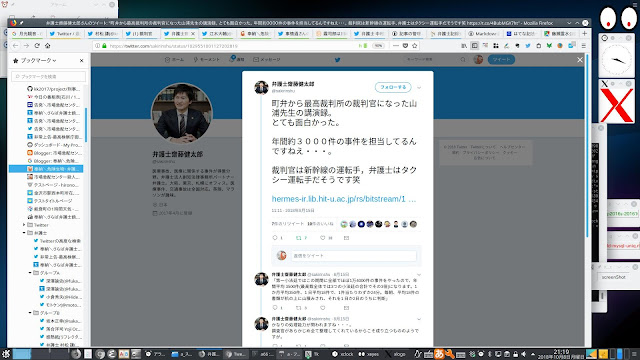Close the bookmarks sidebar
This screenshot has height=360, width=640.
(x=82, y=60)
